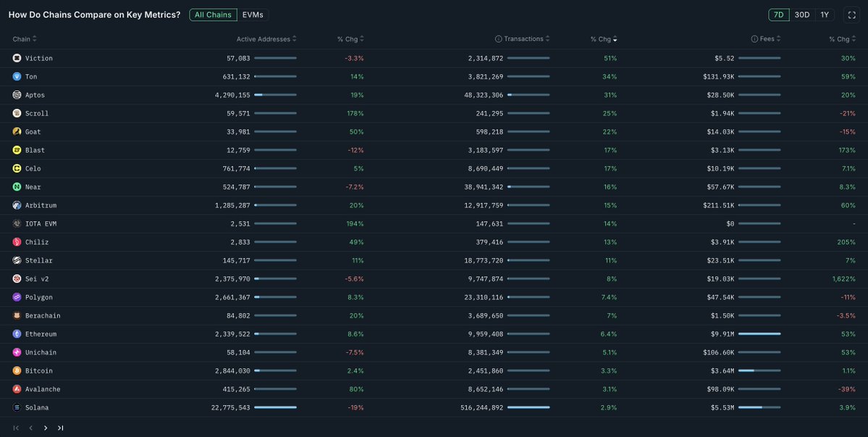
Task: Click Solana transactions value 516,244,892
Action: coord(481,407)
